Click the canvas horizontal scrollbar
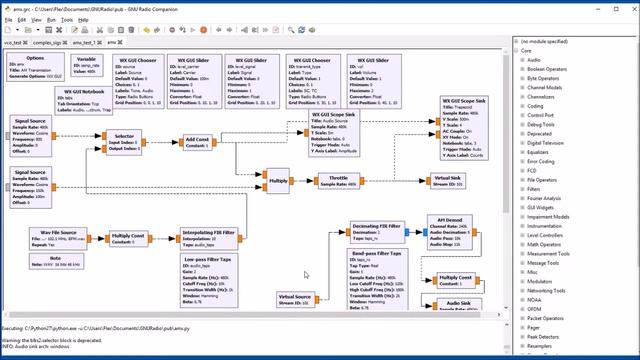 tap(244, 315)
